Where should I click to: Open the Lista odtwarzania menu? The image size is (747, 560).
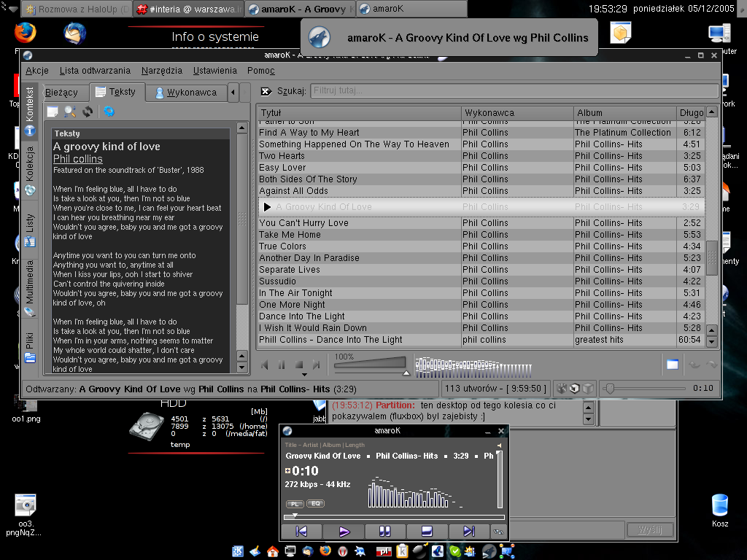[x=95, y=71]
